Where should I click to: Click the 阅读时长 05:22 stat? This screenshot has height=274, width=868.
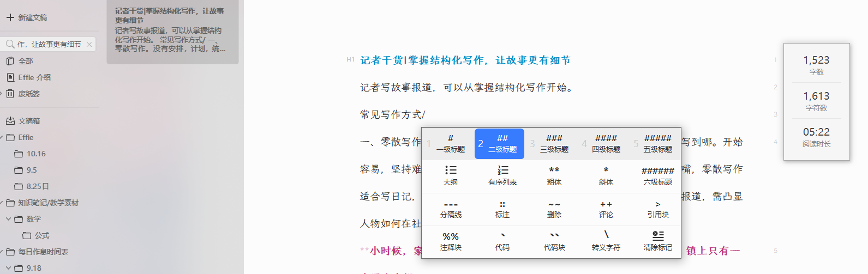click(816, 136)
